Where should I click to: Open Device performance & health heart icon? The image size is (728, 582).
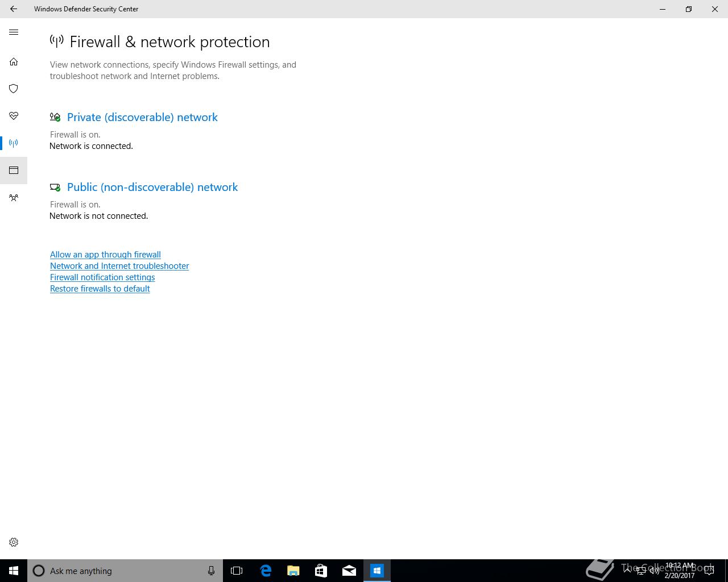pos(14,116)
